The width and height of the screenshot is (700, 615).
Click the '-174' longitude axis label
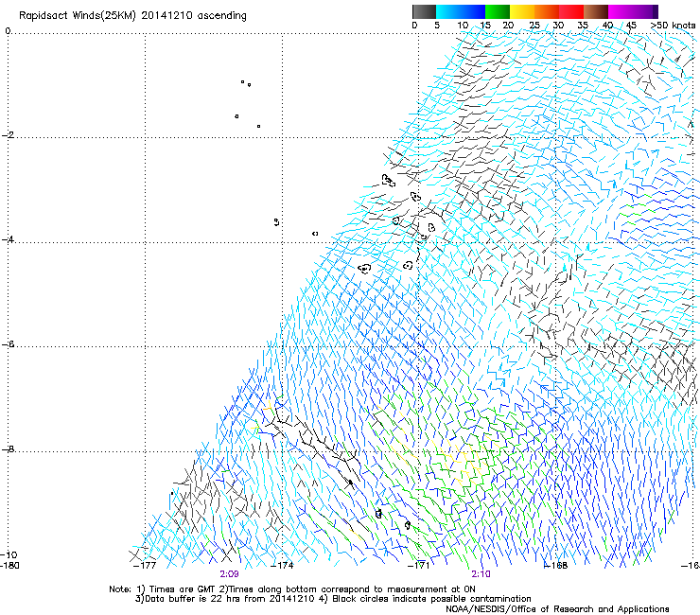point(283,566)
